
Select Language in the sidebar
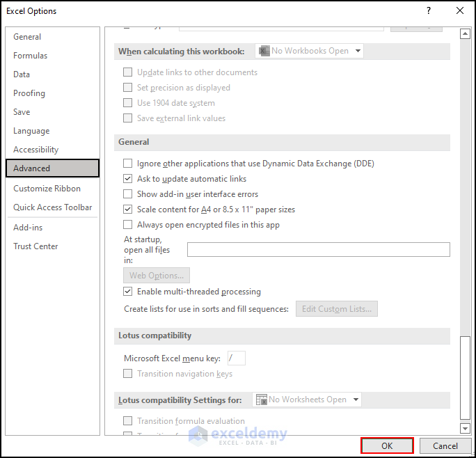[31, 131]
